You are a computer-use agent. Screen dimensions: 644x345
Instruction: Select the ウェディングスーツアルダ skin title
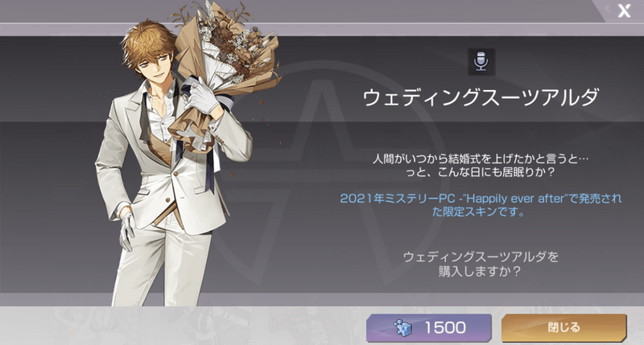481,98
